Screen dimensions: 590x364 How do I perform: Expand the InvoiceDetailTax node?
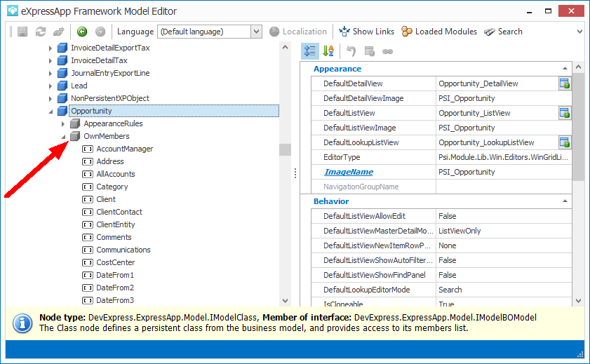click(x=51, y=60)
